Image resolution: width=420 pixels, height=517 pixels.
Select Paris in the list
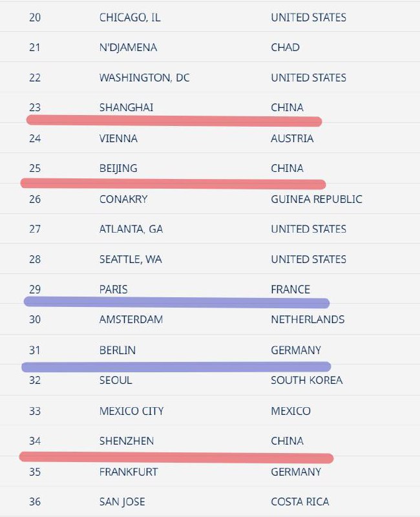114,290
